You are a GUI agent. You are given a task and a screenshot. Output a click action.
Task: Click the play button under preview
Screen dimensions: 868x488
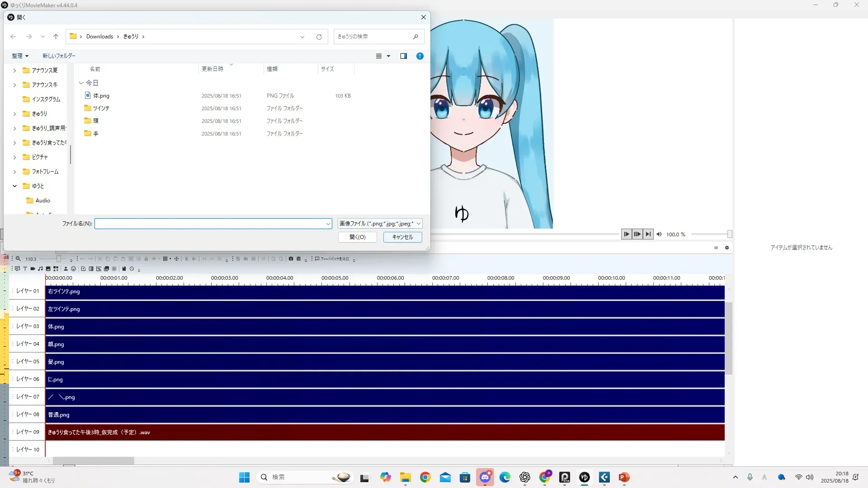click(x=626, y=234)
